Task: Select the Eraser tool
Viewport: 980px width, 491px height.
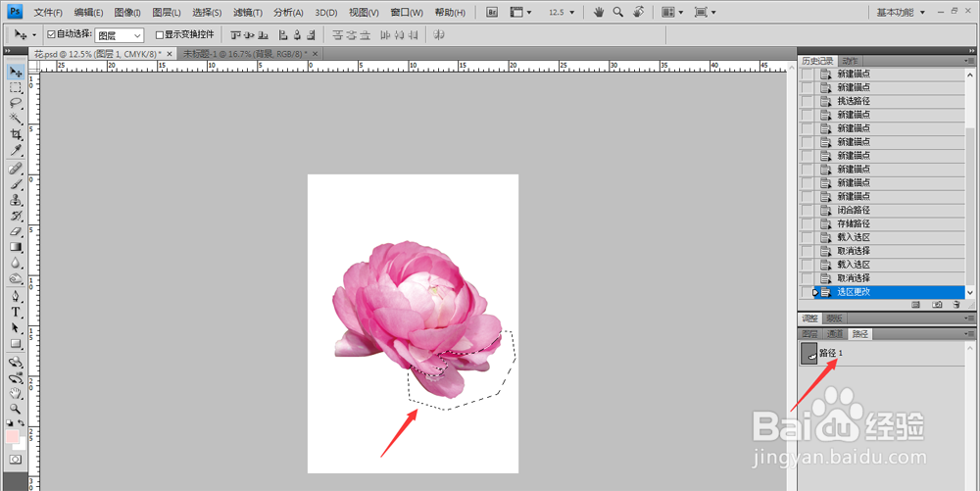Action: pyautogui.click(x=16, y=231)
